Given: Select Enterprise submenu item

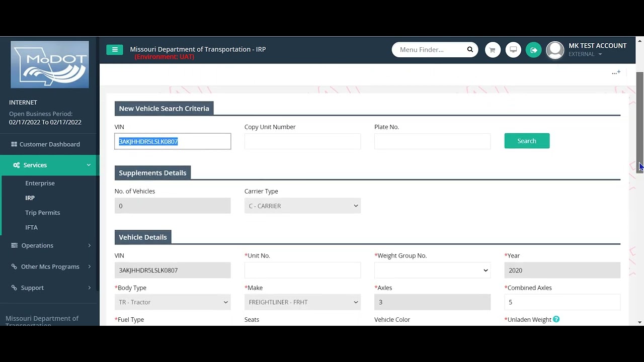Looking at the screenshot, I should pos(40,183).
